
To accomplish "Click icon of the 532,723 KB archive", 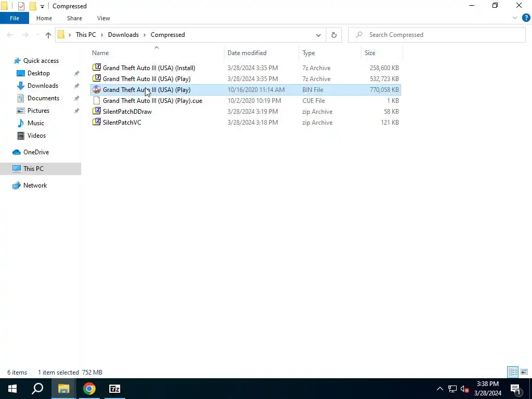I will click(97, 79).
